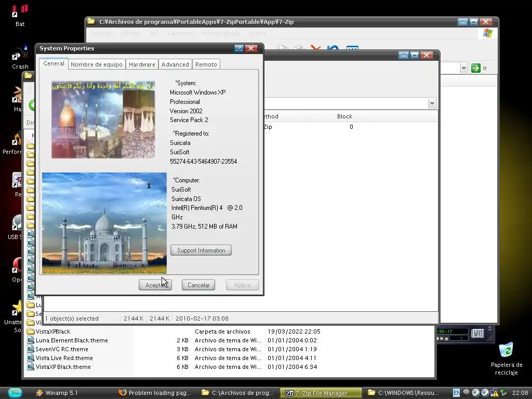Click the mosque logo image
The width and height of the screenshot is (532, 399).
pyautogui.click(x=103, y=119)
